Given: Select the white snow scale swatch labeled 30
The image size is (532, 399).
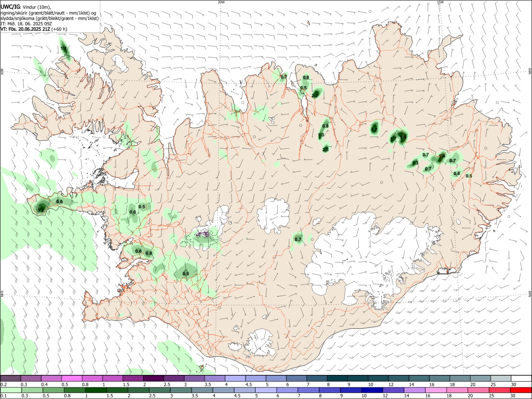Looking at the screenshot, I should [521, 378].
